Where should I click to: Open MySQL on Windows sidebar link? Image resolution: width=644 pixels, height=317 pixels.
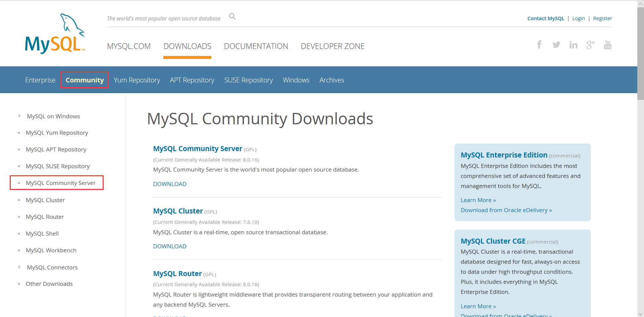click(54, 116)
